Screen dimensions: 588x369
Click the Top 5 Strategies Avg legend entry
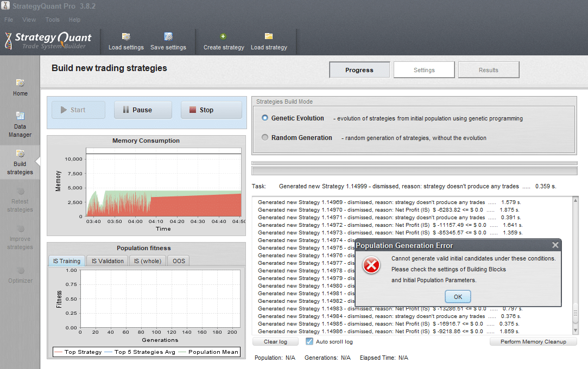[x=140, y=352]
